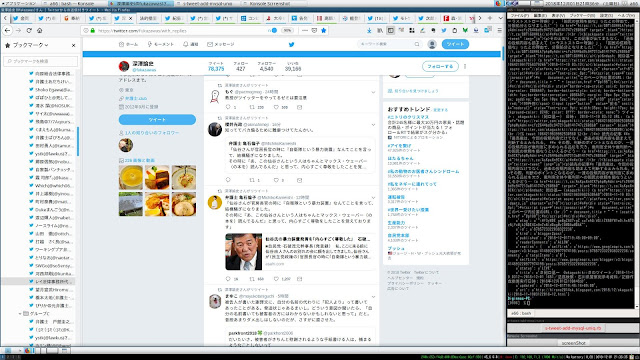The width and height of the screenshot is (640, 360).
Task: Open the Firefox library icon
Action: (x=380, y=31)
